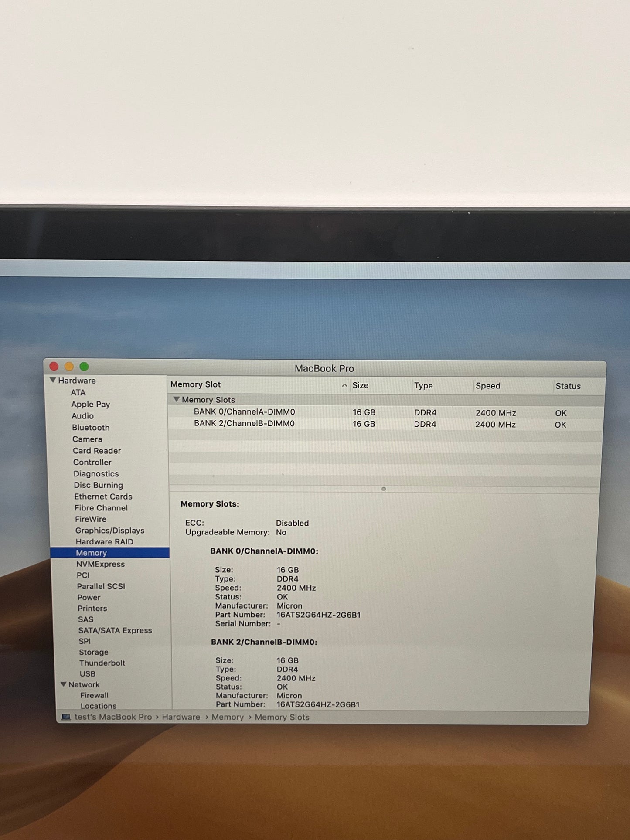Open the Power entry
630x840 pixels.
pos(89,598)
